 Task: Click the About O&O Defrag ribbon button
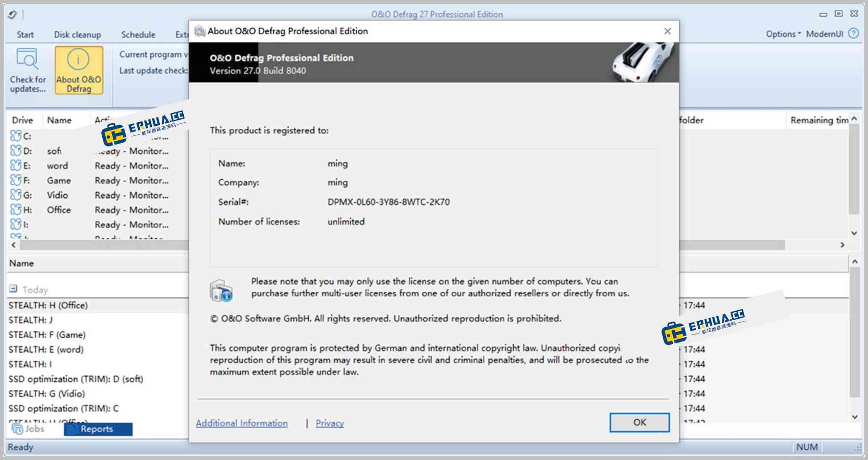(79, 70)
